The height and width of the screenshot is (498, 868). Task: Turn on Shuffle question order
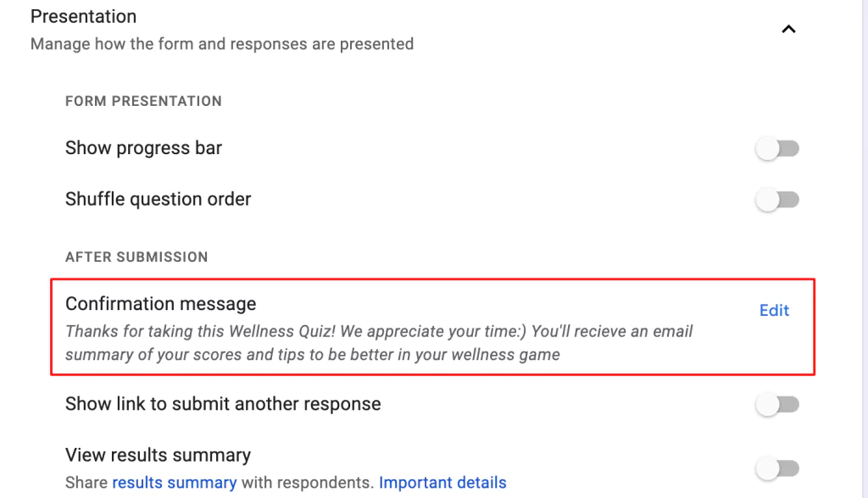click(776, 199)
